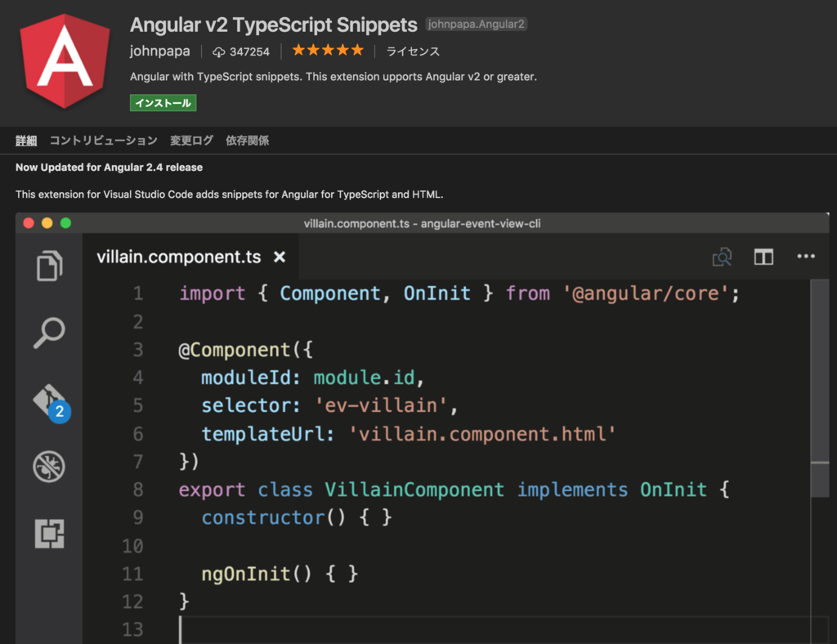The width and height of the screenshot is (837, 644).
Task: Click the five-star rating
Action: (328, 50)
